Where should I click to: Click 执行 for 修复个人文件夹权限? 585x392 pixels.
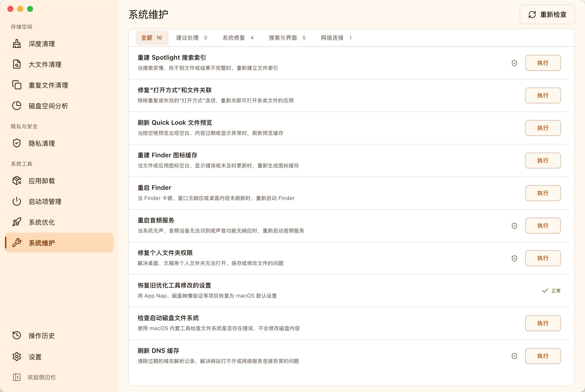click(x=543, y=258)
